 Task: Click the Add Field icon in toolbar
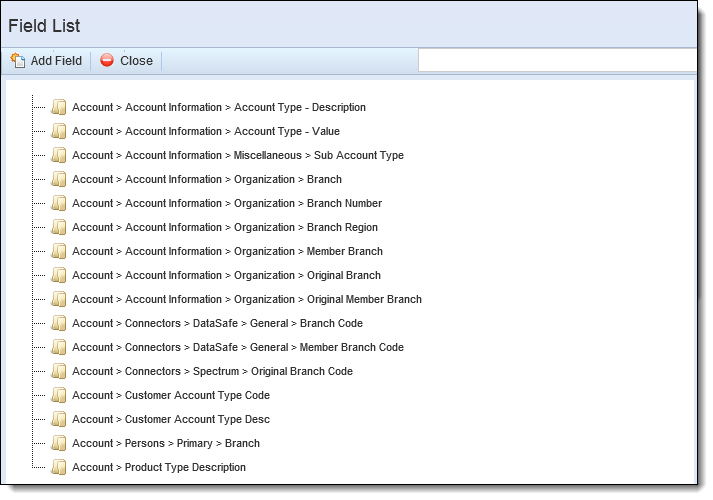(18, 60)
